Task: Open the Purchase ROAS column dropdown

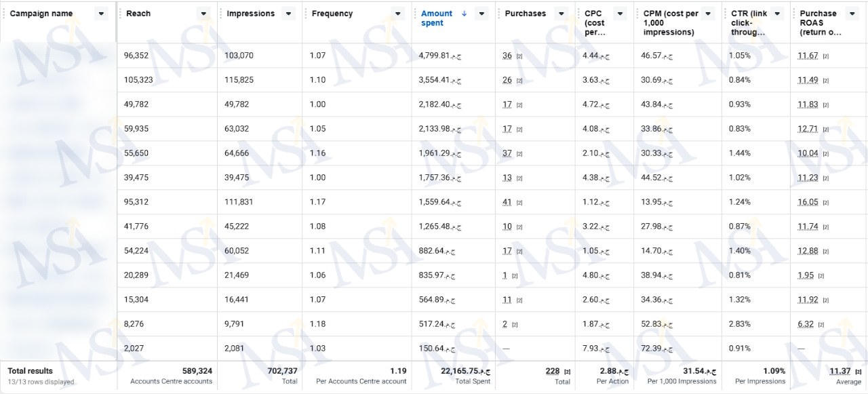Action: pyautogui.click(x=852, y=14)
